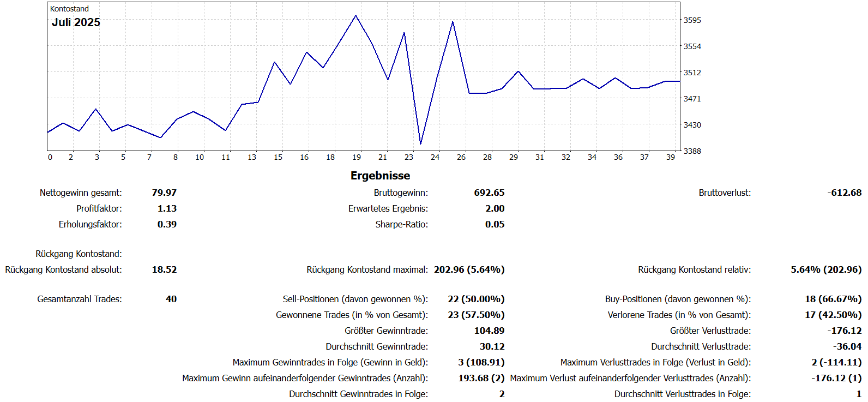Select Bruttoverlust value -612.68

click(x=845, y=193)
